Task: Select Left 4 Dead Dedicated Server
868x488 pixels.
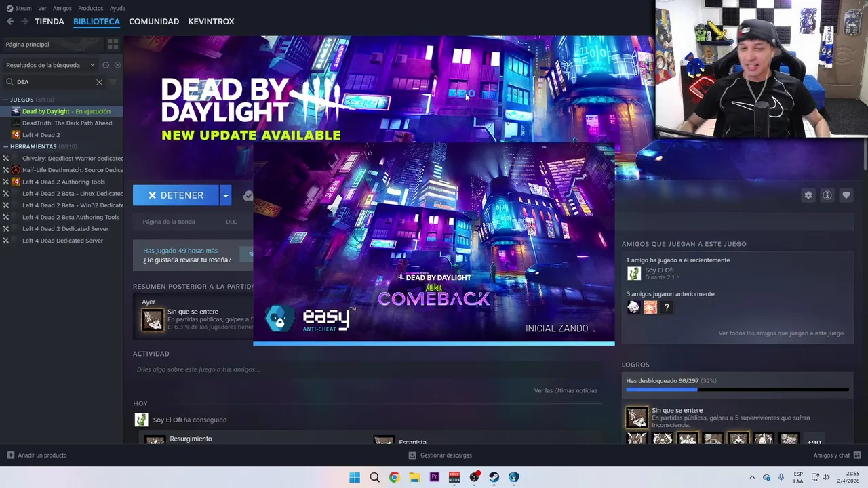Action: [61, 241]
